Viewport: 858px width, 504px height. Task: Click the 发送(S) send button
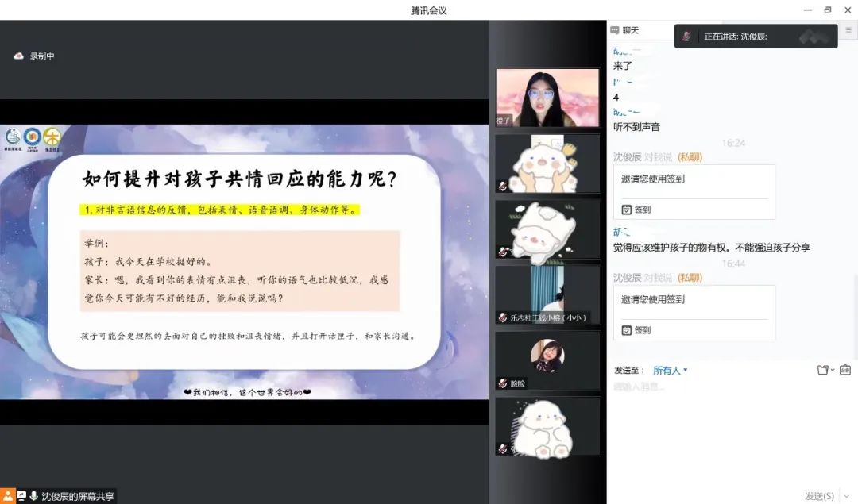tap(819, 496)
